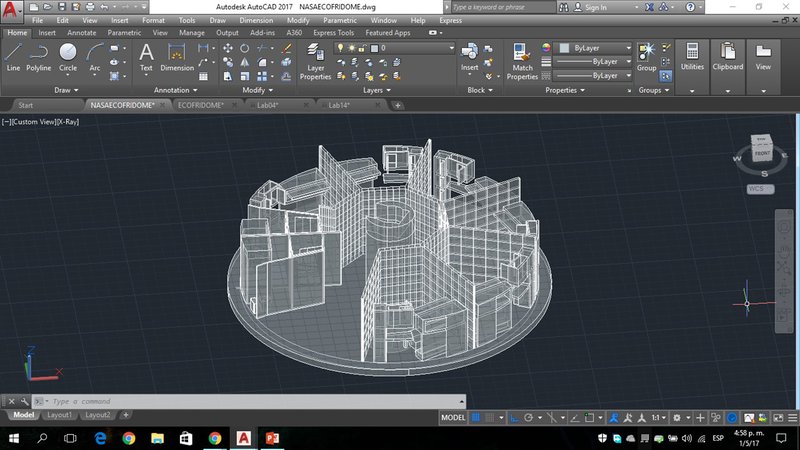800x450 pixels.
Task: Switch to the ECOFRIDOME drawing tab
Action: pos(198,104)
